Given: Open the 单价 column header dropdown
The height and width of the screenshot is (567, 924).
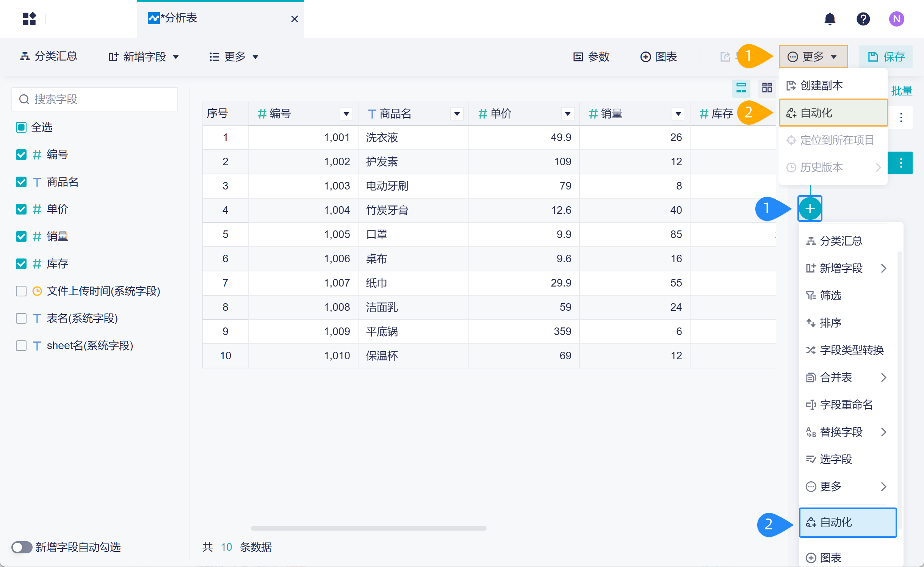Looking at the screenshot, I should pyautogui.click(x=567, y=114).
